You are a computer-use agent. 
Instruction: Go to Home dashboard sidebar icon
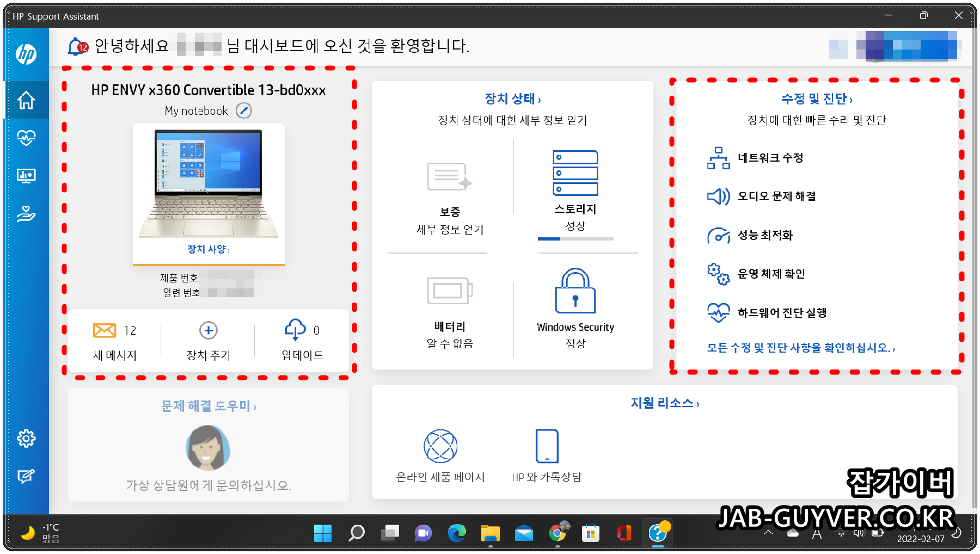(x=26, y=100)
